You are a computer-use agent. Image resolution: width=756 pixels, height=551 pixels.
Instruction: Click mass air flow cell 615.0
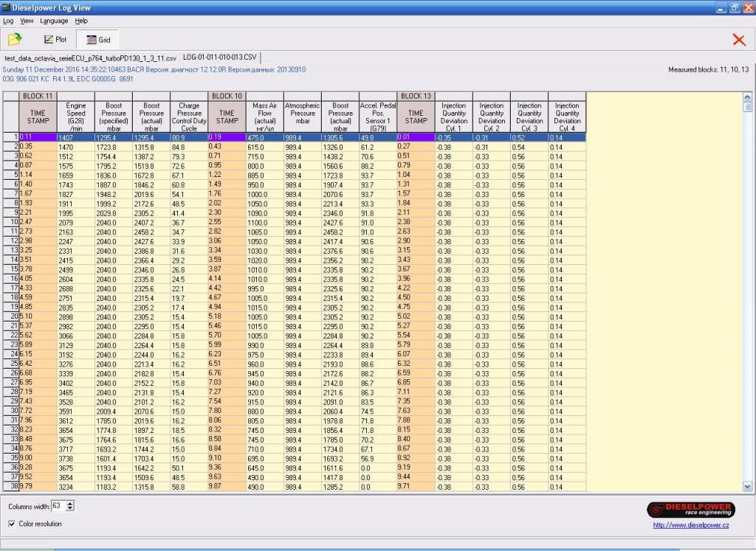[x=264, y=147]
